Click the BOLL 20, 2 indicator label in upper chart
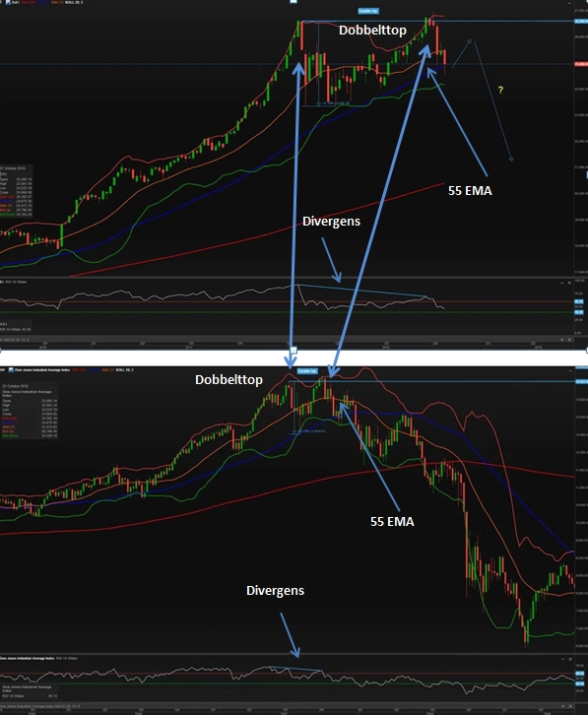The height and width of the screenshot is (715, 588). tap(74, 2)
